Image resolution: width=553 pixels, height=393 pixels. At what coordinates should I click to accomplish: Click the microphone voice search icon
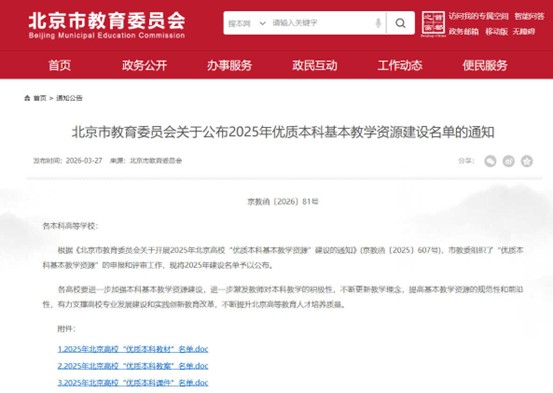[378, 23]
